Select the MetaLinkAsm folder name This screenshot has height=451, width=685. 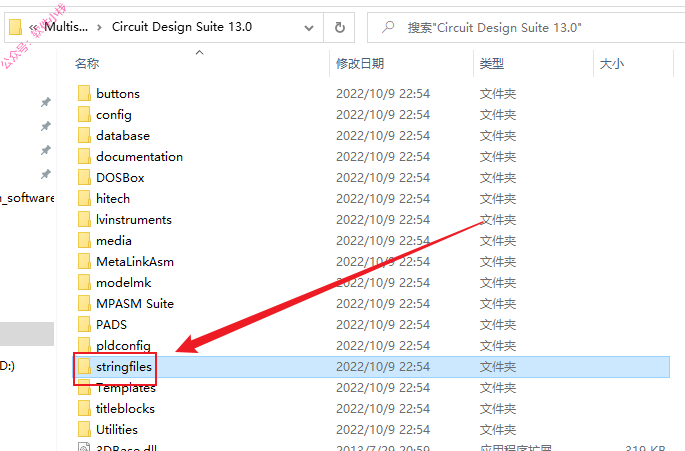(x=135, y=261)
